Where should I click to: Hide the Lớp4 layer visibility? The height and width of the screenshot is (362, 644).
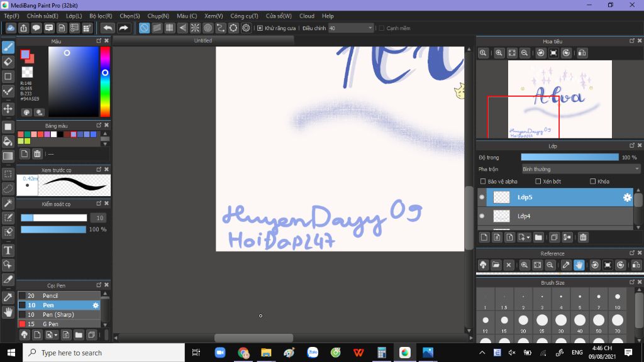[482, 216]
